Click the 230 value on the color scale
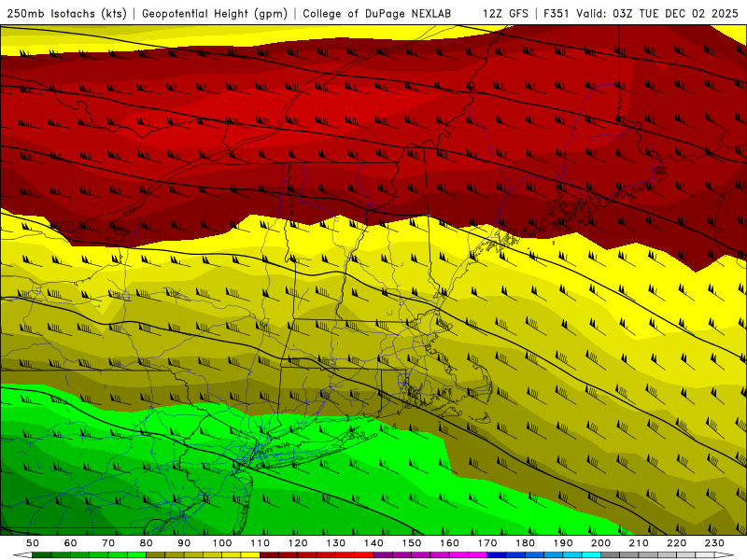This screenshot has width=747, height=560. (715, 543)
